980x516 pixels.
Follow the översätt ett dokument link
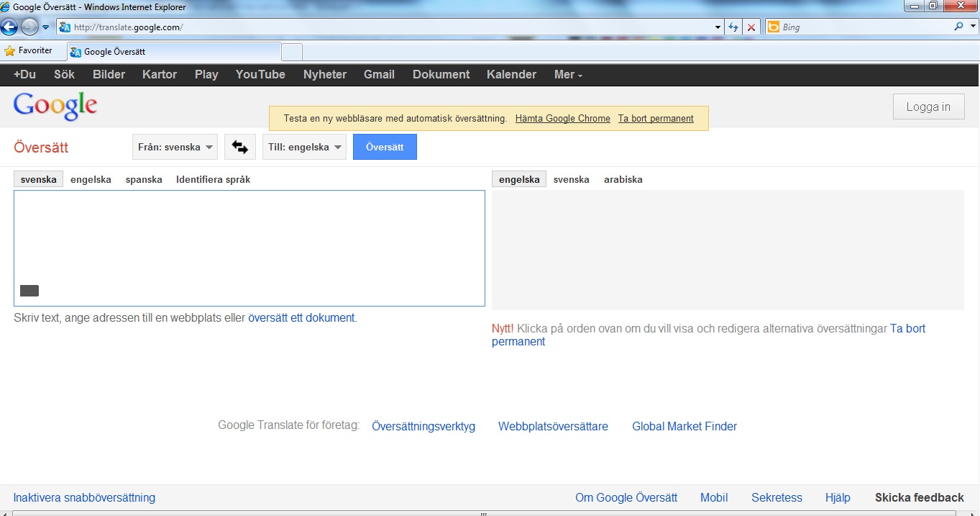coord(301,317)
